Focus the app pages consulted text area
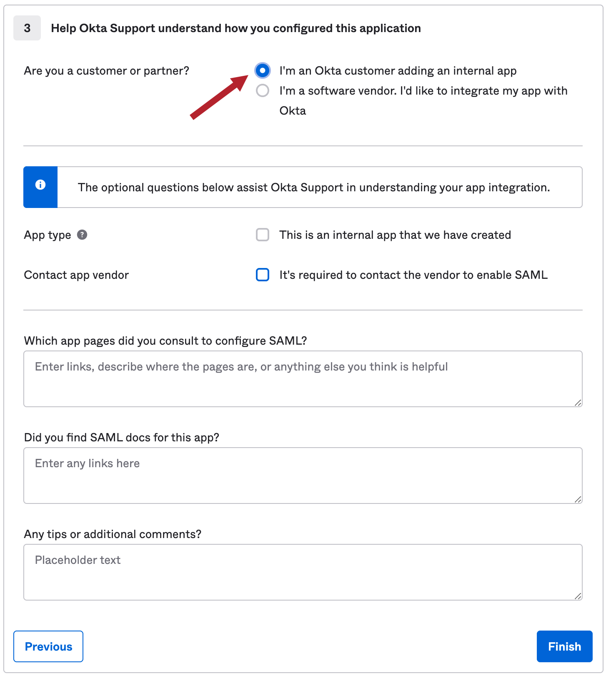 coord(303,378)
